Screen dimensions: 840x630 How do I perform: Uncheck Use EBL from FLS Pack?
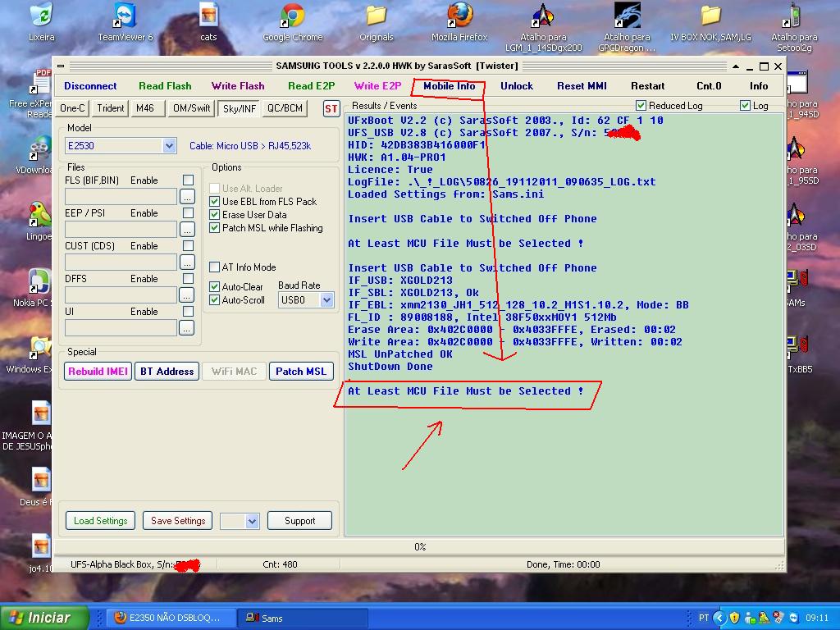(x=214, y=202)
